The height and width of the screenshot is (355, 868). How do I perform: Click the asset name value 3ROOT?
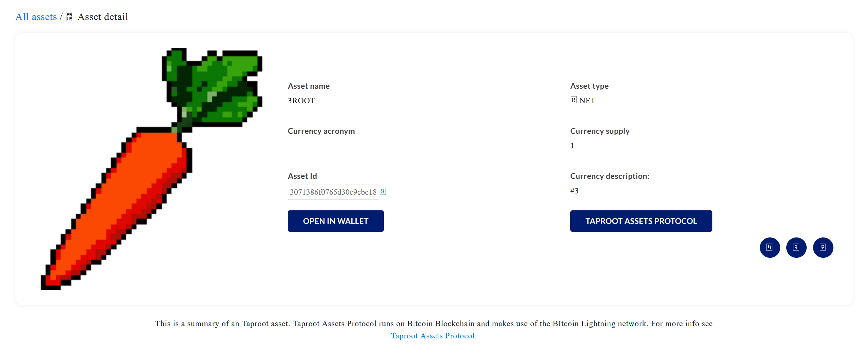coord(301,101)
